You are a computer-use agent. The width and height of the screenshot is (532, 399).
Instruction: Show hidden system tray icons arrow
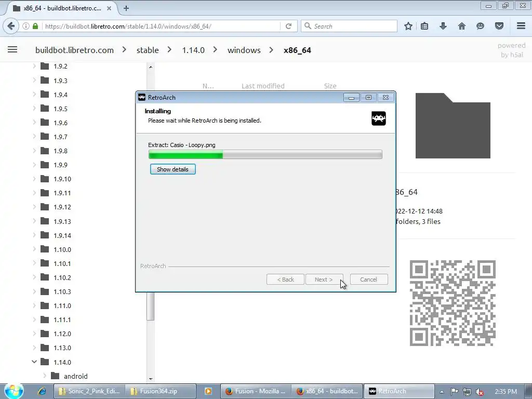click(442, 392)
